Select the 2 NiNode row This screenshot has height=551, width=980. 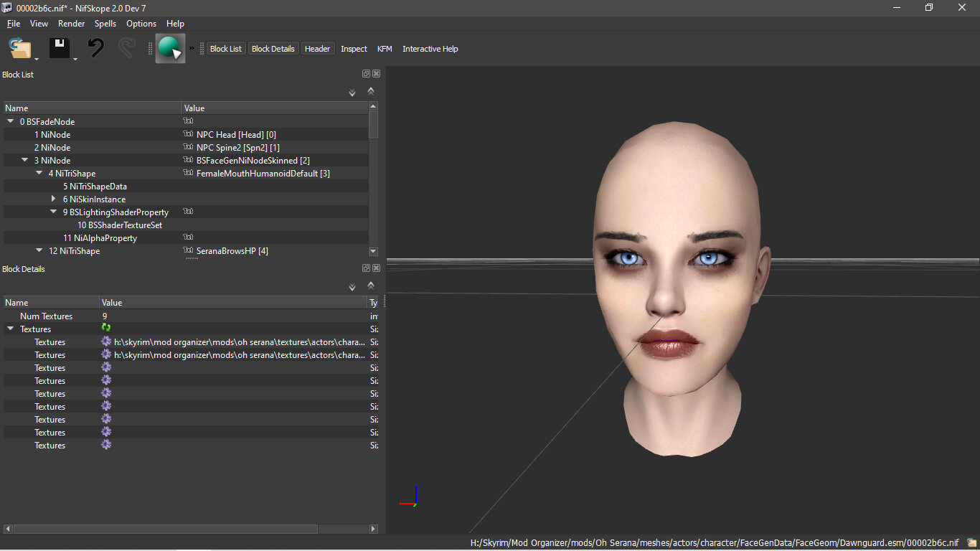point(186,147)
